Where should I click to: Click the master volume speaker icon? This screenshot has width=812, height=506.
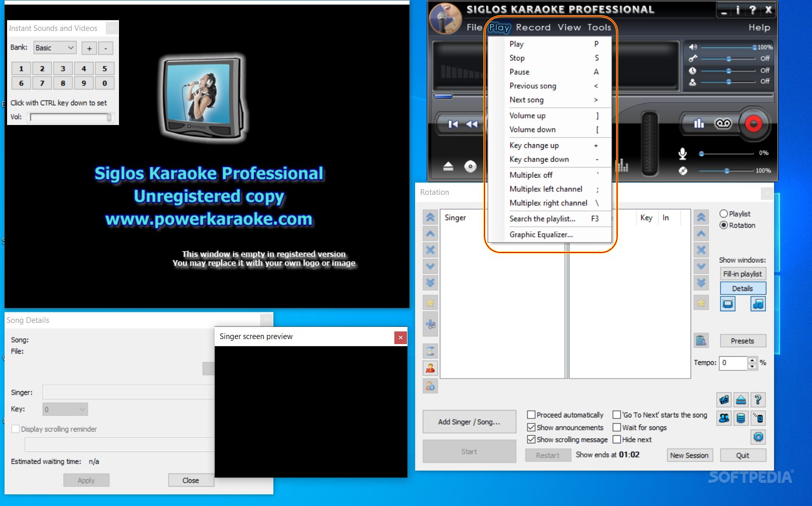693,47
